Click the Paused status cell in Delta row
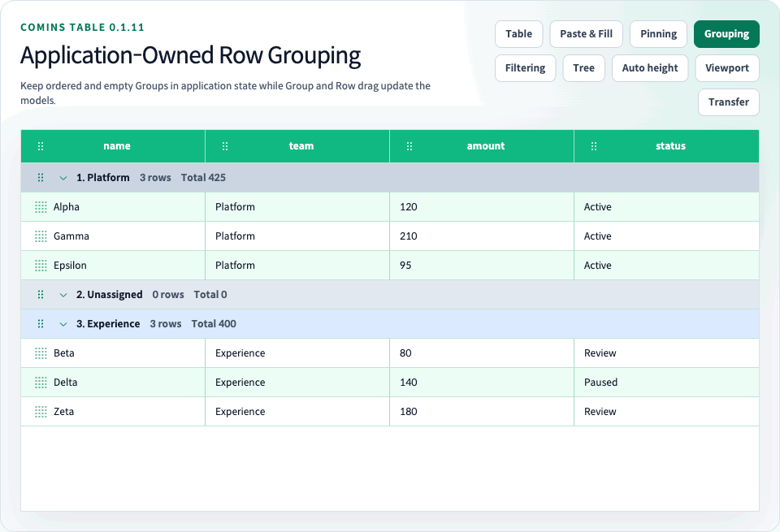 [666, 383]
